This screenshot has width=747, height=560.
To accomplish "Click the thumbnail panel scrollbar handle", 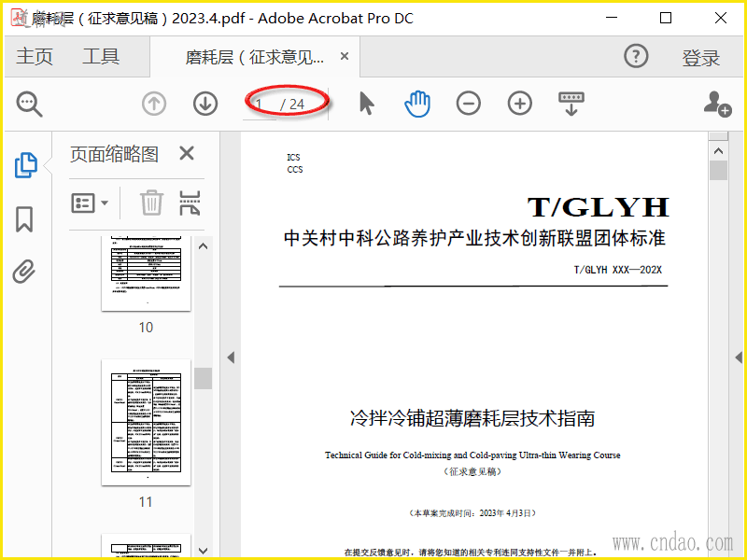I will (204, 379).
